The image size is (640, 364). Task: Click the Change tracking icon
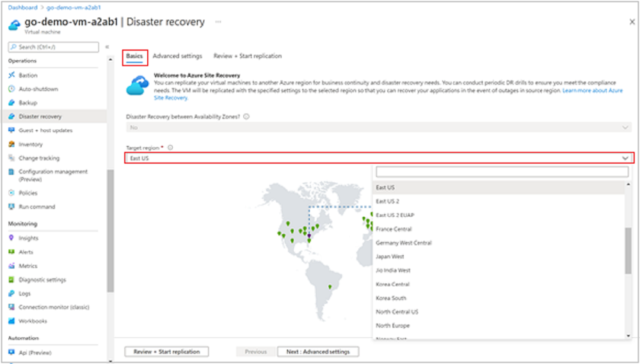point(12,158)
